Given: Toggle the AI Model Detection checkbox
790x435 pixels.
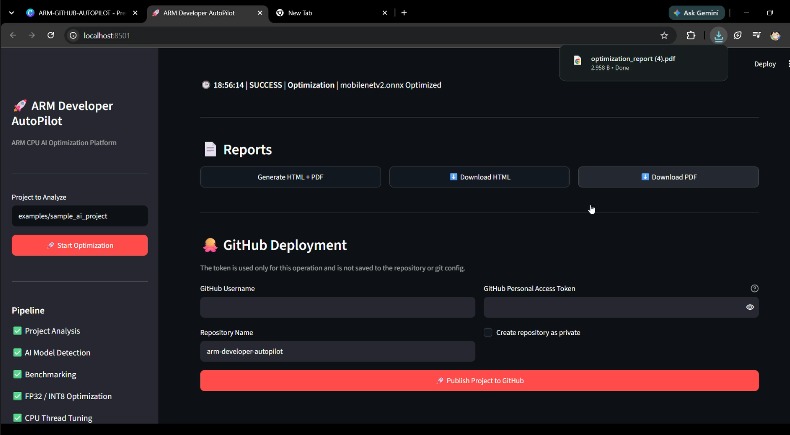Looking at the screenshot, I should pyautogui.click(x=17, y=352).
